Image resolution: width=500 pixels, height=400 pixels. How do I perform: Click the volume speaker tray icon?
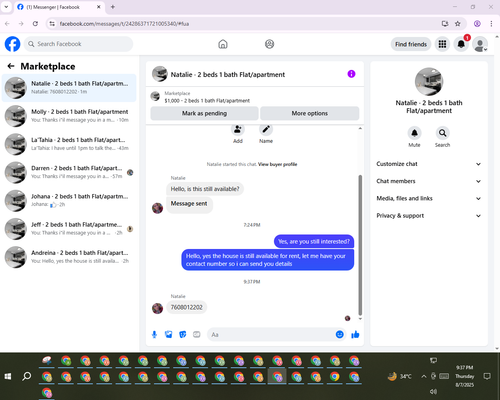433,391
